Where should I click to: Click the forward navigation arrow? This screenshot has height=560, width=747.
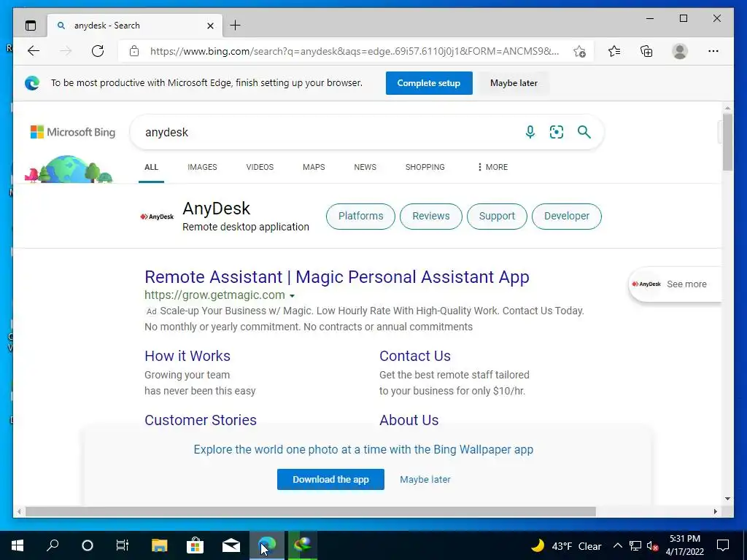pyautogui.click(x=66, y=51)
